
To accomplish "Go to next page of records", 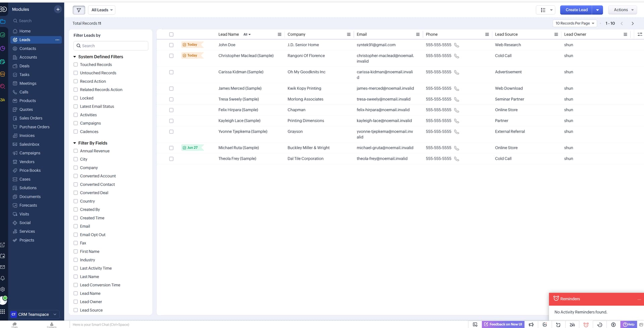I will pyautogui.click(x=633, y=23).
